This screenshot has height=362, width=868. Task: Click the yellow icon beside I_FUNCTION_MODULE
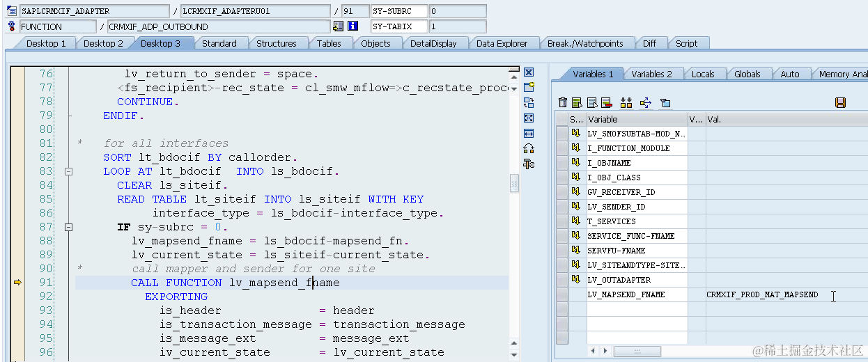pyautogui.click(x=576, y=148)
